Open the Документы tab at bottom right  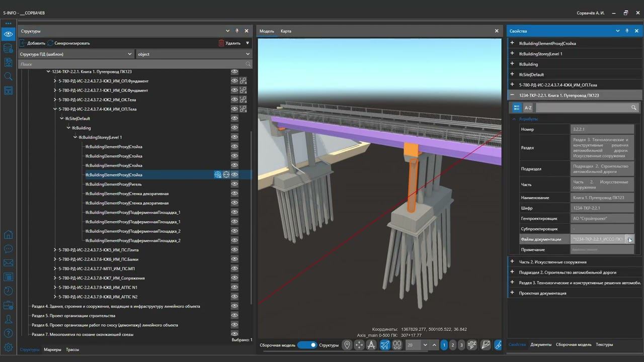(541, 345)
